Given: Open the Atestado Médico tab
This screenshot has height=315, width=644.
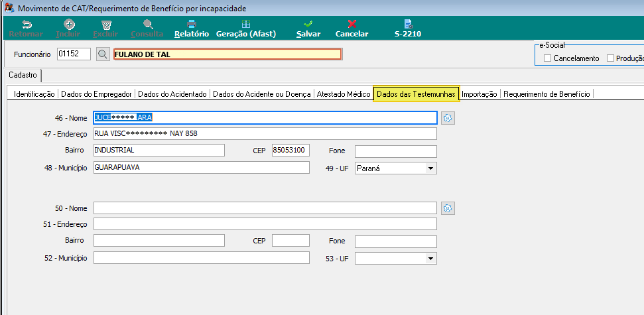Looking at the screenshot, I should [x=344, y=94].
